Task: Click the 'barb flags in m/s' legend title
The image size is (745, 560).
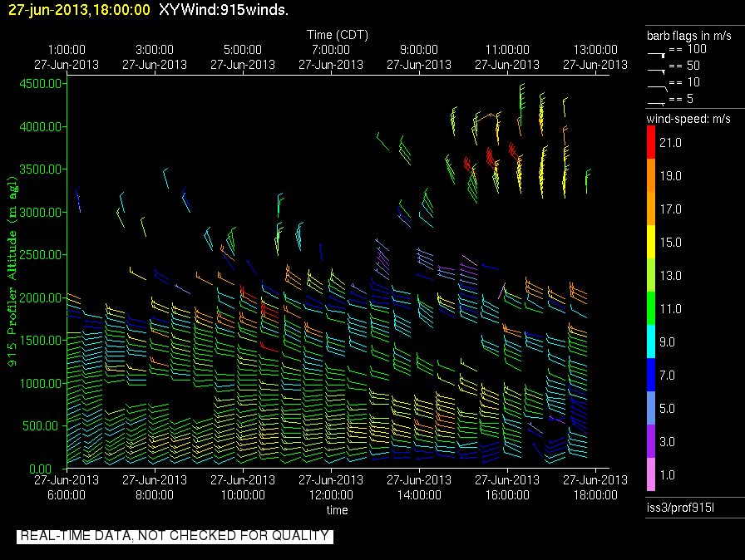Action: [689, 36]
